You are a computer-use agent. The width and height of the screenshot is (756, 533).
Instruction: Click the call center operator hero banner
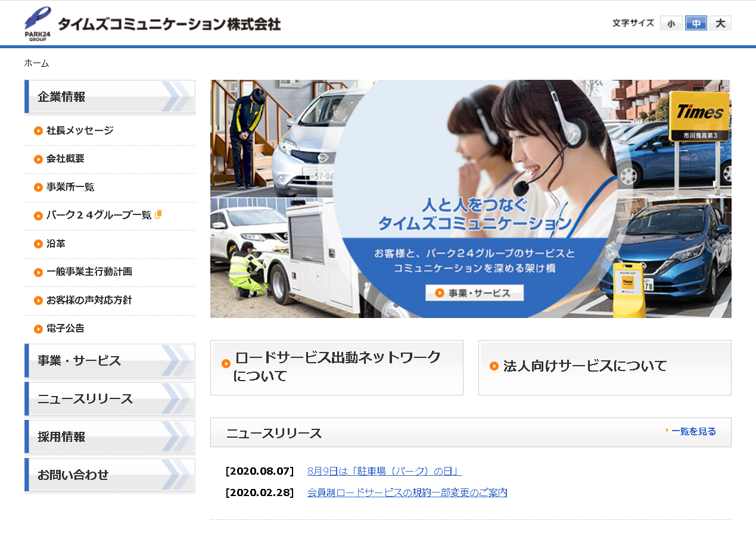(471, 199)
